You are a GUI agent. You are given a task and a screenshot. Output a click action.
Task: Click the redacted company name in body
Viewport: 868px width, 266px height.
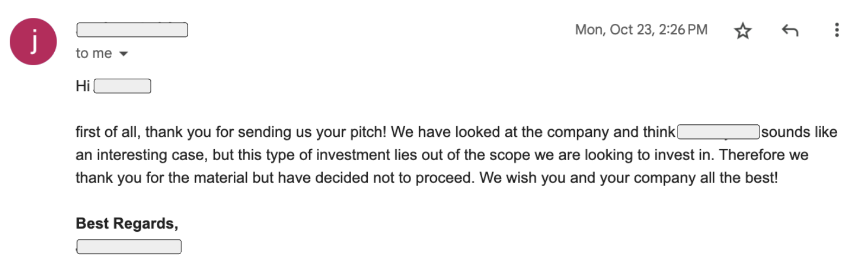[718, 132]
